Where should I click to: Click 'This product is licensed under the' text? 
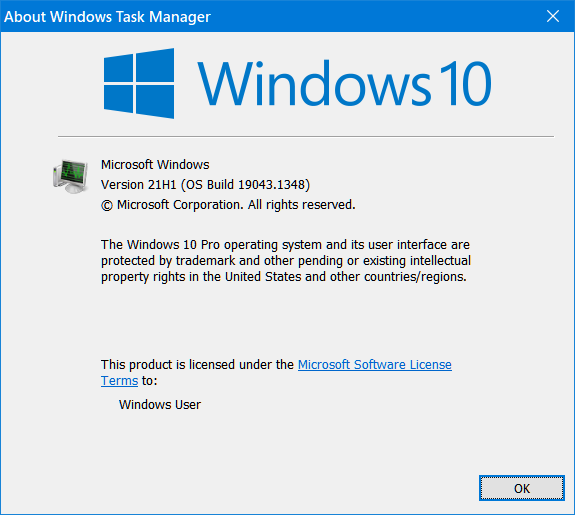(x=197, y=365)
